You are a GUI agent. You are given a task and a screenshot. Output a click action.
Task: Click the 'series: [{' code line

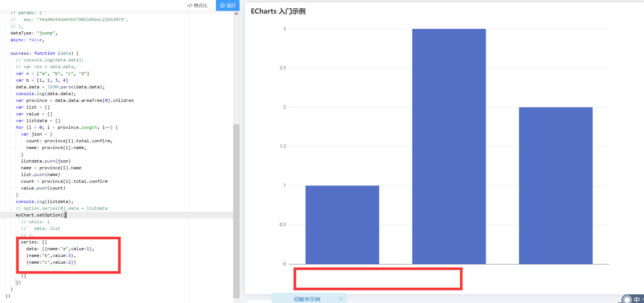(x=34, y=242)
